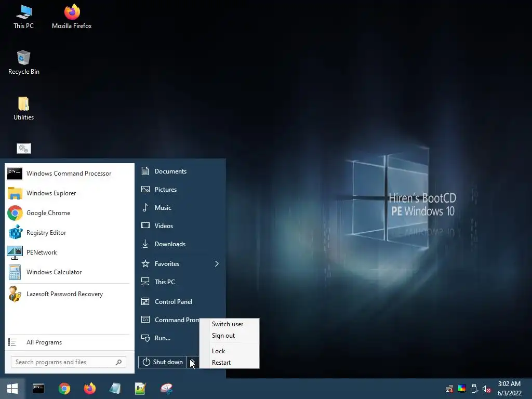Open the red-blue tool taskbar icon
Image resolution: width=532 pixels, height=399 pixels.
coord(166,389)
